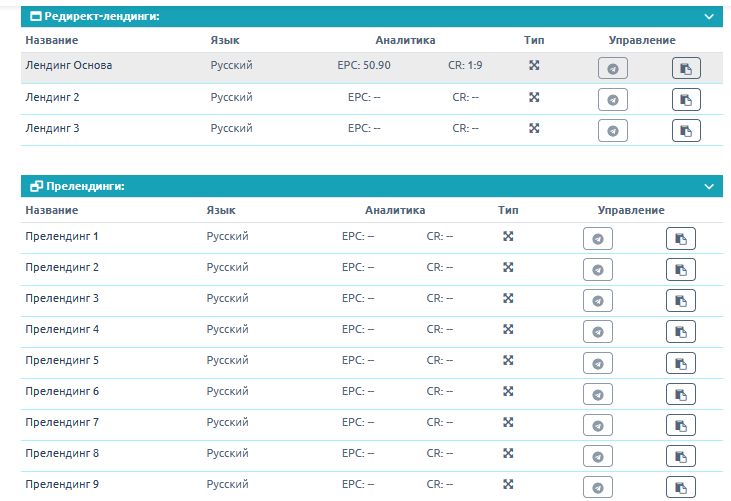This screenshot has width=731, height=501.
Task: Open Telegram button for Прелендинг 2
Action: pyautogui.click(x=598, y=270)
